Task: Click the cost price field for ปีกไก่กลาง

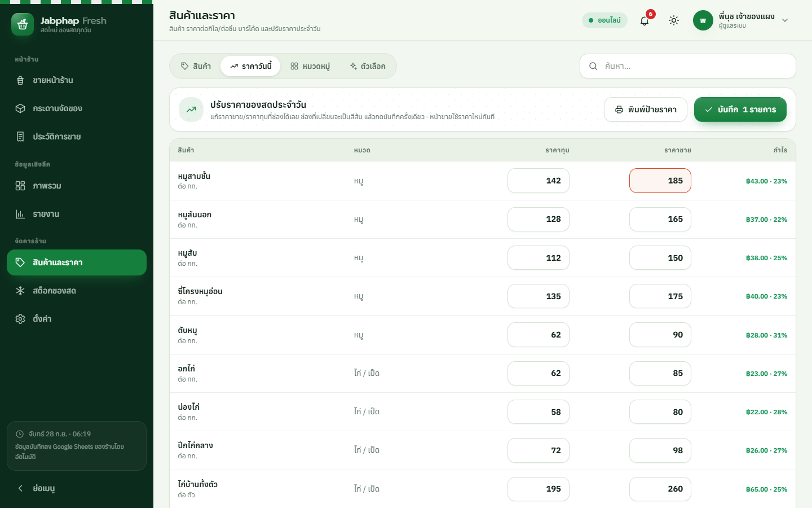Action: click(539, 450)
